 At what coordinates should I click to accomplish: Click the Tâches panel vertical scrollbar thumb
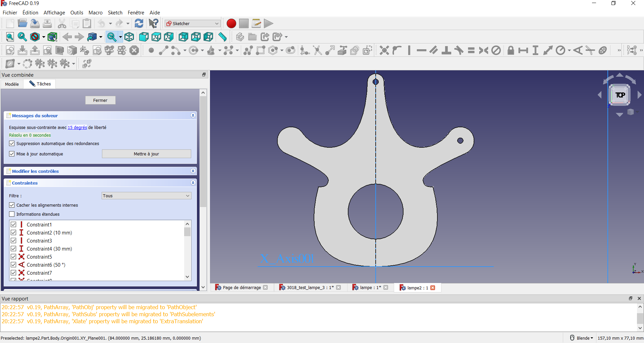coord(203,151)
